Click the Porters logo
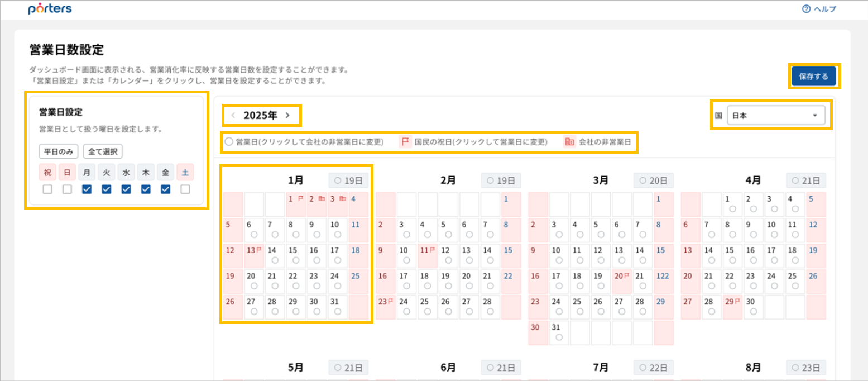 [x=50, y=9]
